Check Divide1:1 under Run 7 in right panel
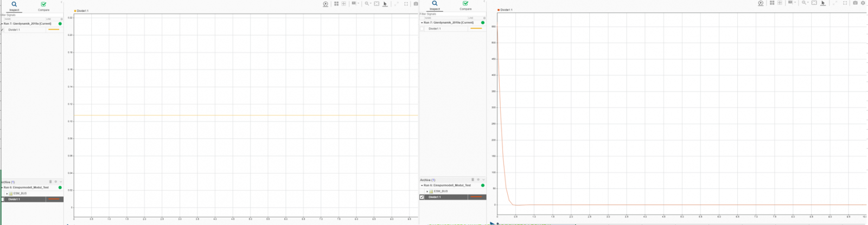The width and height of the screenshot is (868, 225). pyautogui.click(x=422, y=29)
